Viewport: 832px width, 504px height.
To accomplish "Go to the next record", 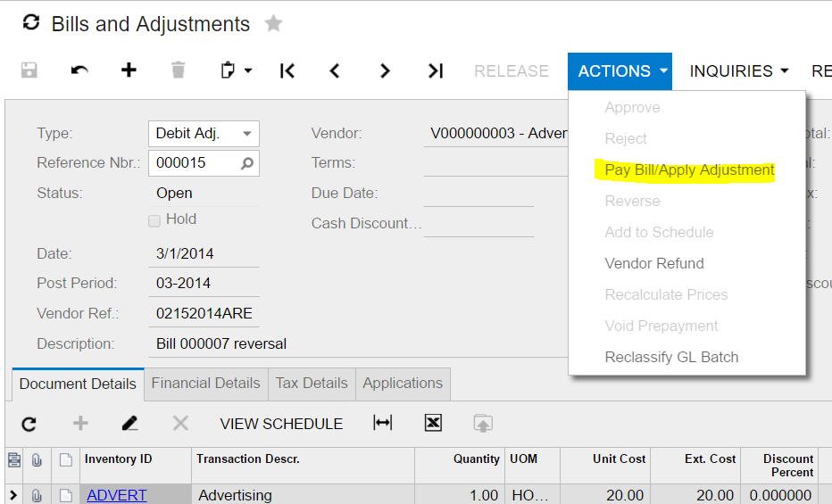I will pos(385,70).
